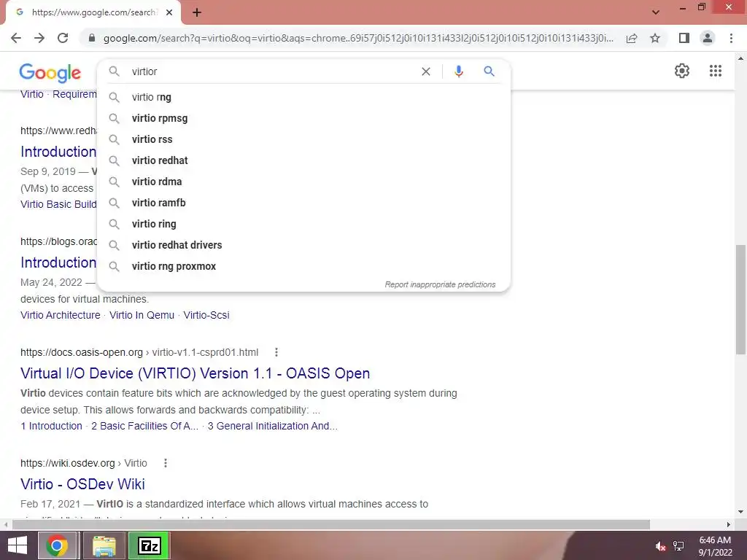Choose the 'virtio rpmsg' suggestion
Image resolution: width=747 pixels, height=560 pixels.
(x=303, y=118)
